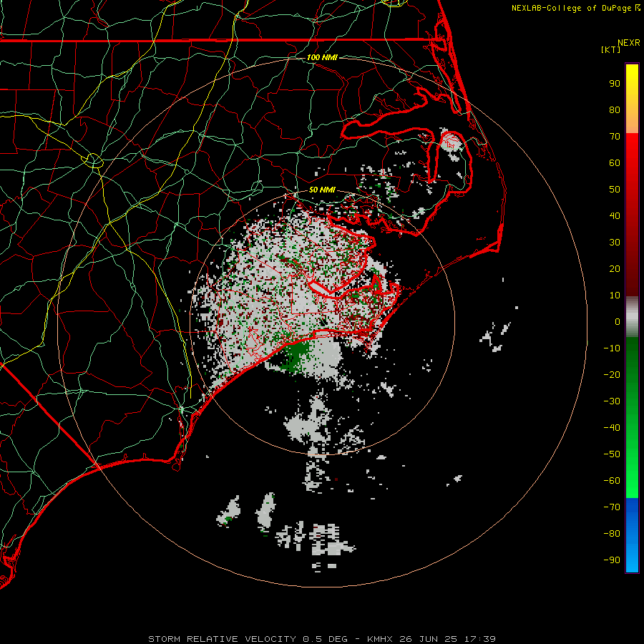This screenshot has width=644, height=644.
Task: Click the 90 value on the velocity scale
Action: (615, 84)
